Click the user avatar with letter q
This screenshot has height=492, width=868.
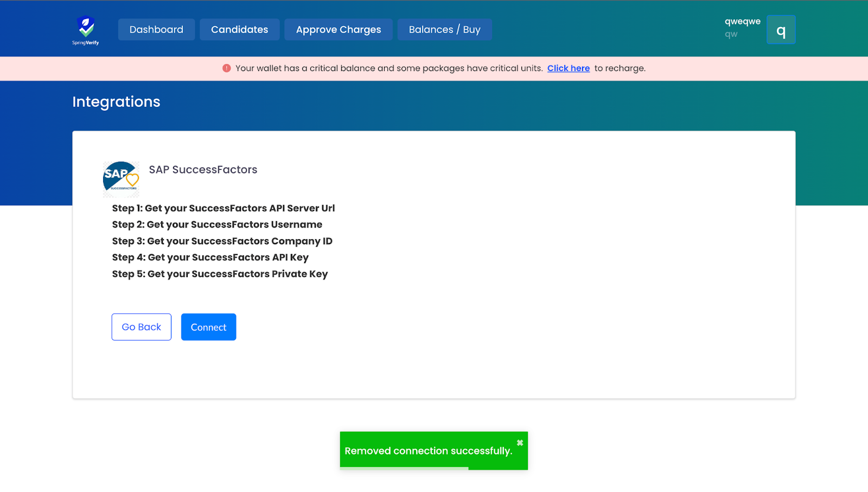pyautogui.click(x=781, y=30)
